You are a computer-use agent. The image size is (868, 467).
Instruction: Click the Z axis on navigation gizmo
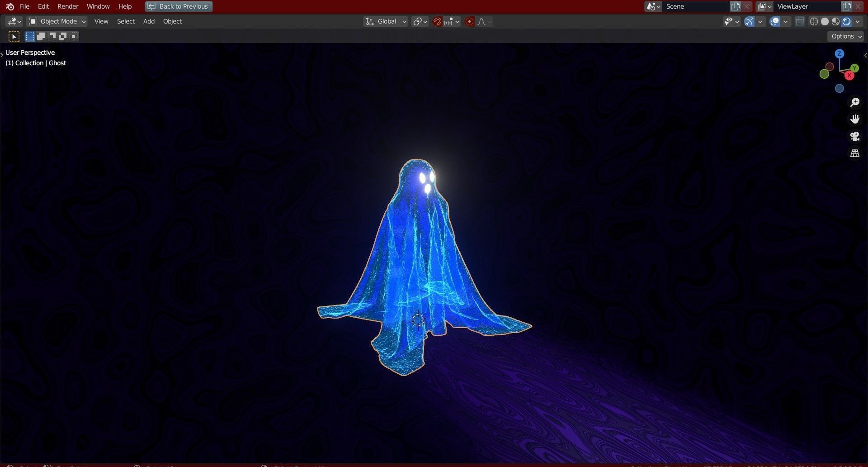[840, 53]
